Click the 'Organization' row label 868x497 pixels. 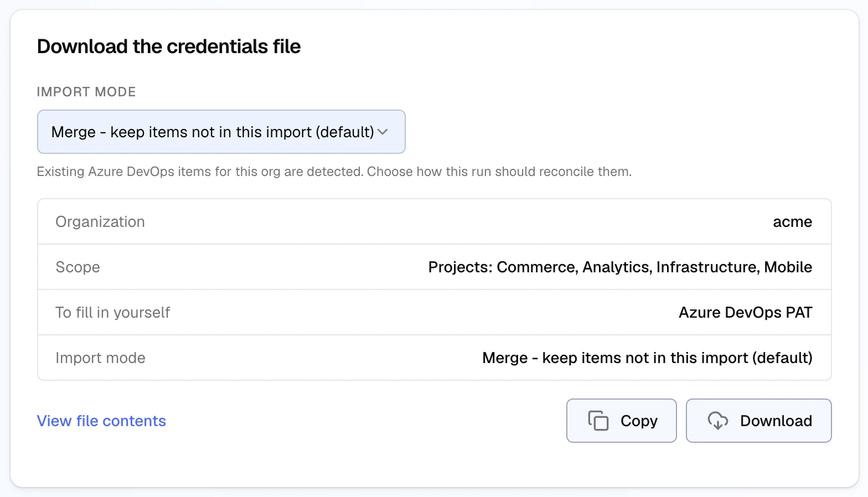click(100, 221)
